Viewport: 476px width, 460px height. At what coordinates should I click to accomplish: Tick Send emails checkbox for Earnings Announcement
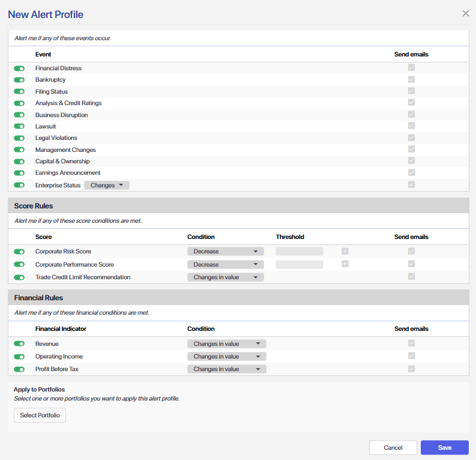411,173
